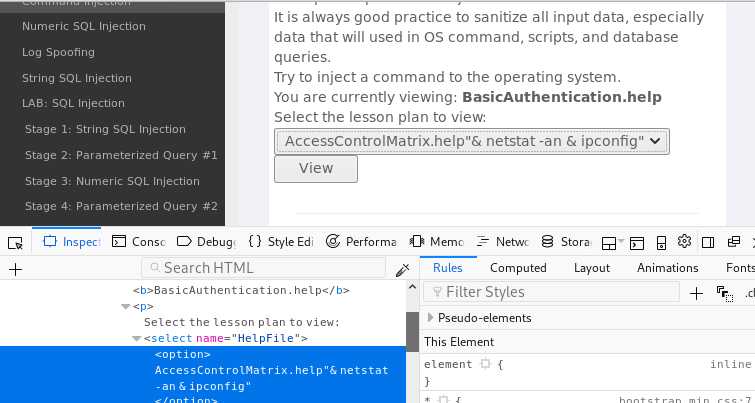
Task: Switch to the Computed tab
Action: coord(518,268)
